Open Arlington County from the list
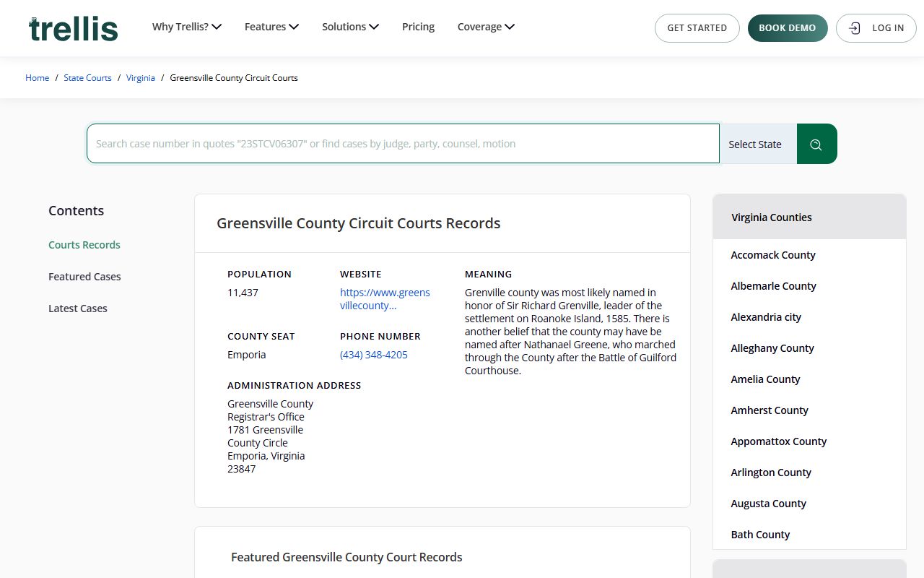This screenshot has width=924, height=578. click(x=771, y=473)
